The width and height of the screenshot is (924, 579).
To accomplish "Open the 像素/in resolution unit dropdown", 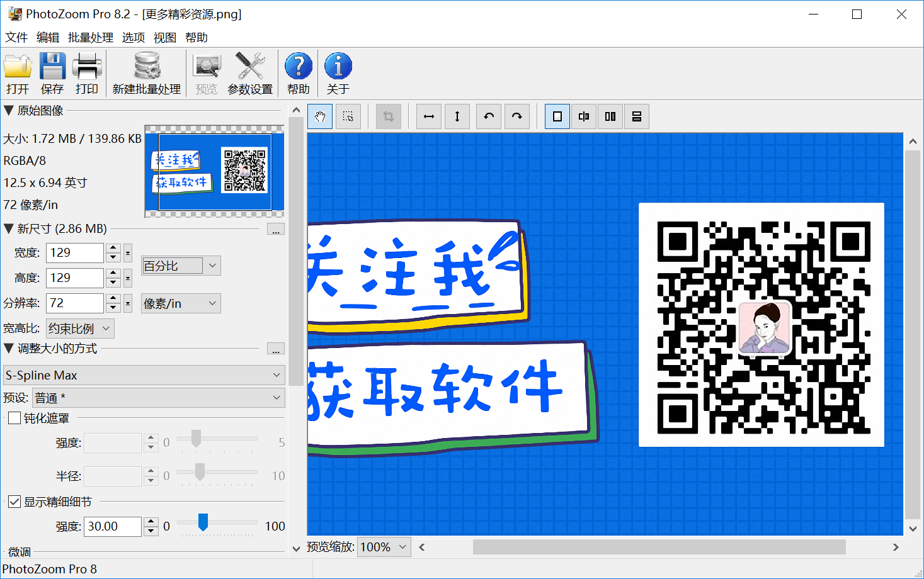I will [x=181, y=303].
